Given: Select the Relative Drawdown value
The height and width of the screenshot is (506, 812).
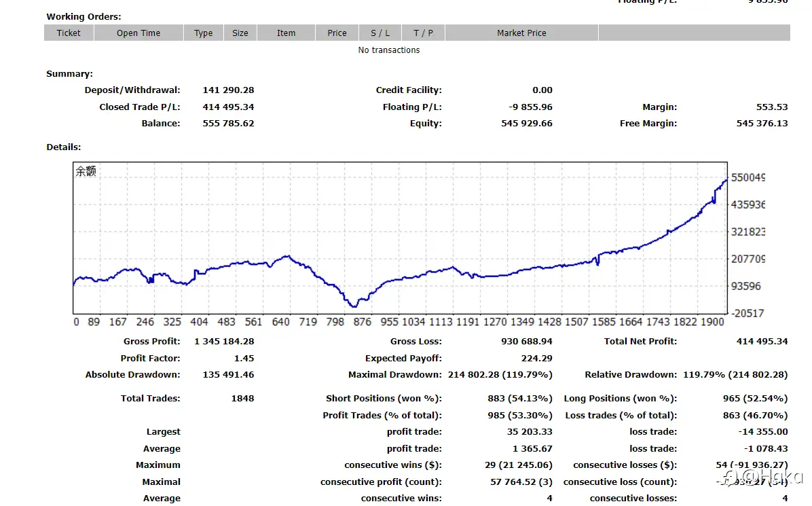Looking at the screenshot, I should 735,375.
